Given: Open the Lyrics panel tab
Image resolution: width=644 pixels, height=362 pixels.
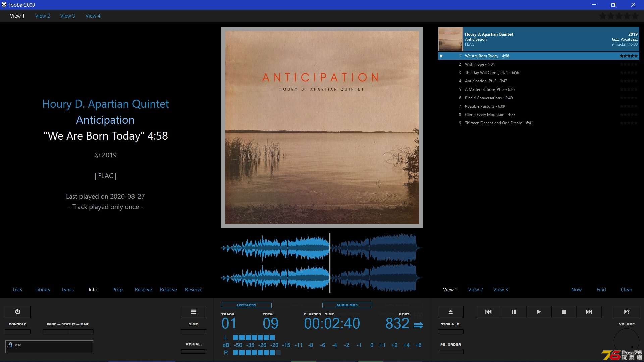Looking at the screenshot, I should click(x=68, y=289).
